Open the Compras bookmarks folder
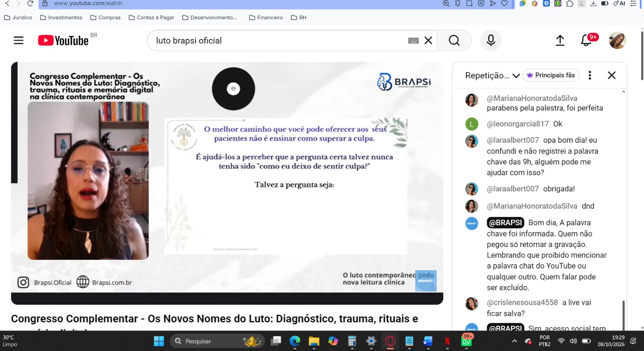 (105, 18)
